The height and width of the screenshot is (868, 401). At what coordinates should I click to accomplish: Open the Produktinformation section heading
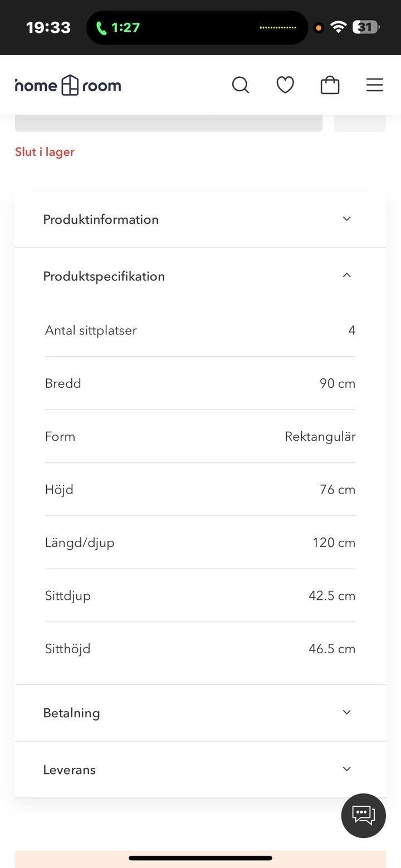[101, 219]
